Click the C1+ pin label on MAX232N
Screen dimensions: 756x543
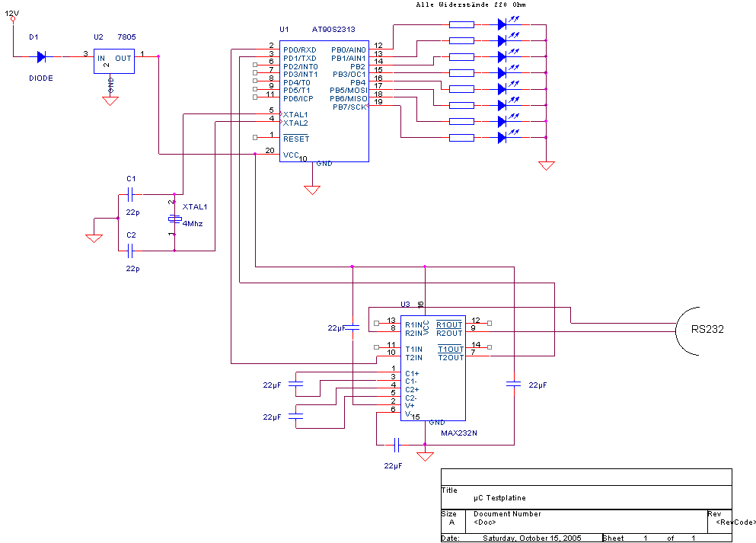pyautogui.click(x=412, y=374)
